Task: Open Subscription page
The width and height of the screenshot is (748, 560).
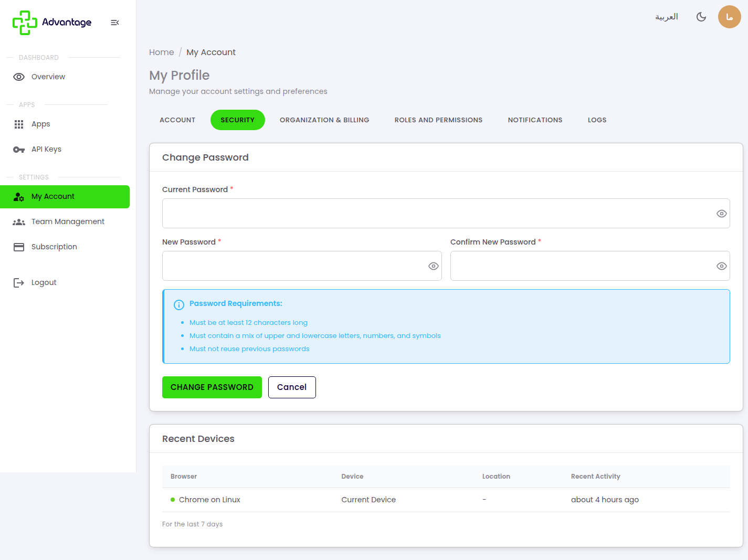Action: 65,247
